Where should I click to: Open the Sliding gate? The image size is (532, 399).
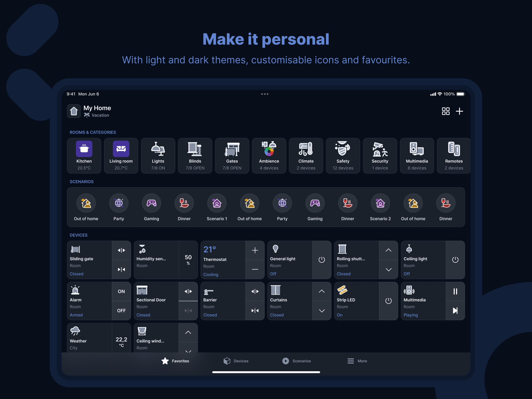point(121,250)
